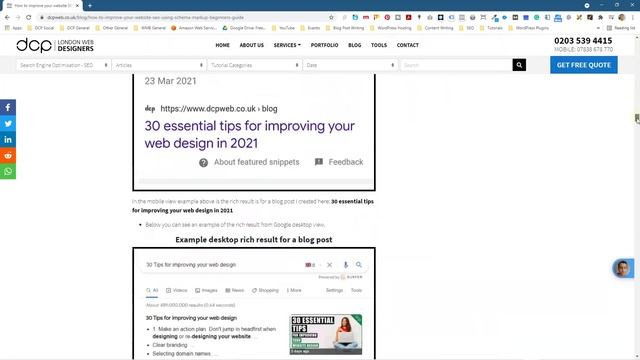Click the red Pinterest extension icon
640x360 pixels.
pyautogui.click(x=387, y=18)
